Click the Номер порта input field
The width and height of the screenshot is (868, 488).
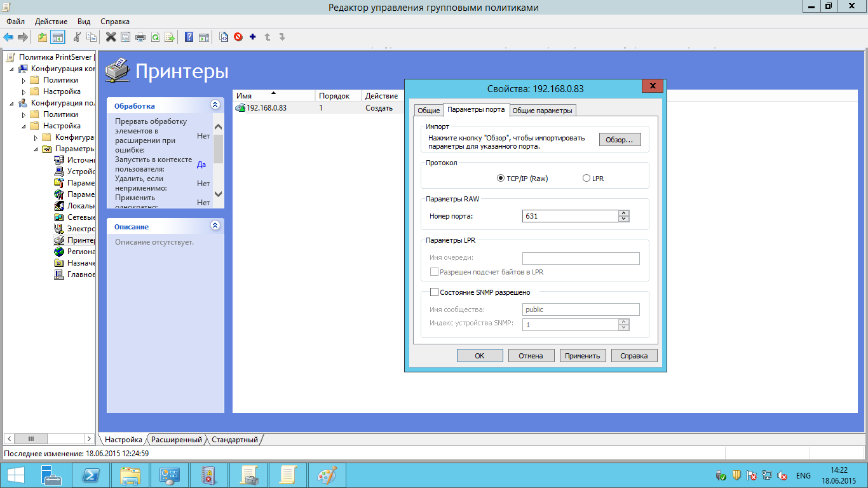point(570,216)
